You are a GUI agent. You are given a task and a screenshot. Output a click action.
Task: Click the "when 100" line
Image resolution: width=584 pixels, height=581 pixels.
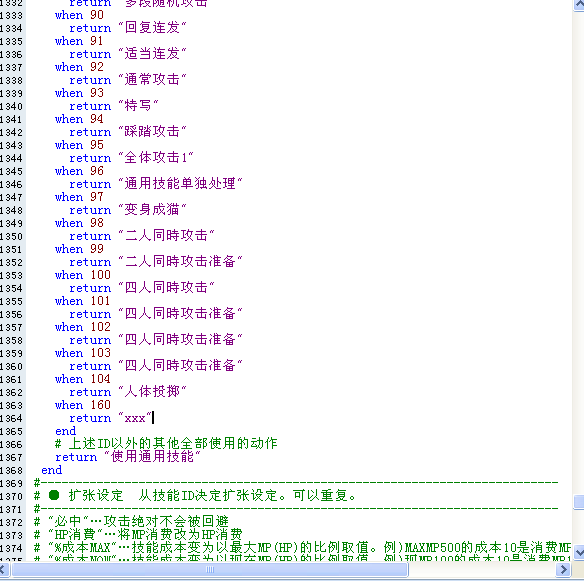click(x=83, y=275)
